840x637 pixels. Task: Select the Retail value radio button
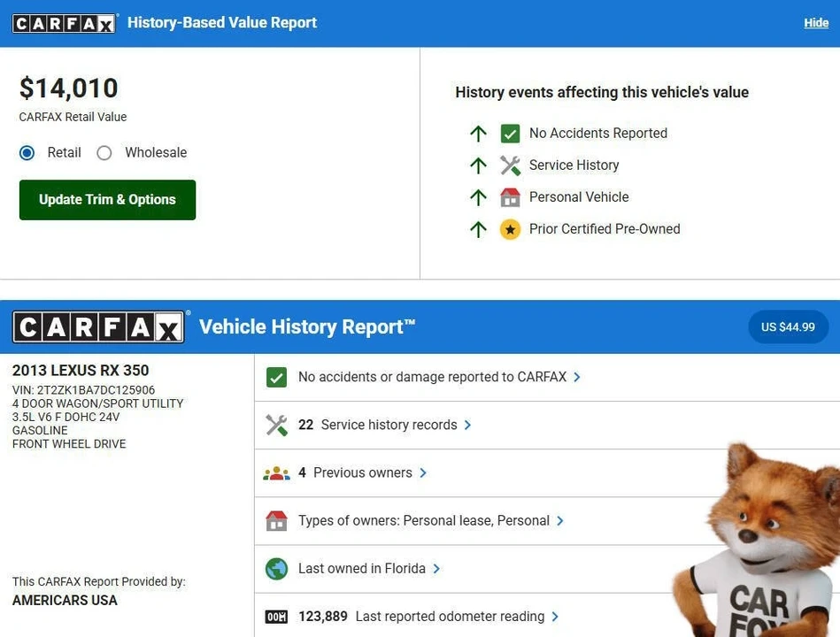(x=27, y=153)
